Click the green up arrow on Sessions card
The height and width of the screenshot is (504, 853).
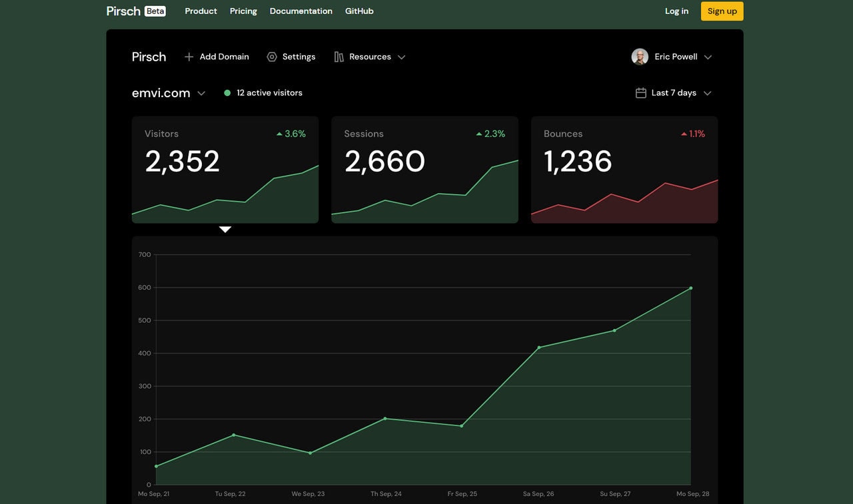(478, 134)
